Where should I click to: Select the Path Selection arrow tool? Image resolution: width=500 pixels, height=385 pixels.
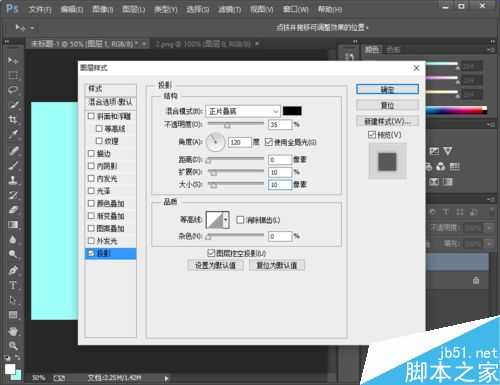click(x=13, y=300)
